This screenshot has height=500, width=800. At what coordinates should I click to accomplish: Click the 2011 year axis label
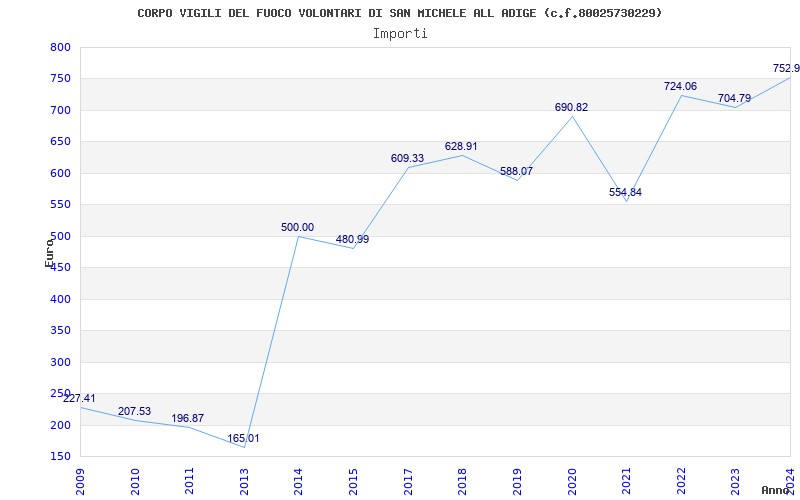point(190,481)
